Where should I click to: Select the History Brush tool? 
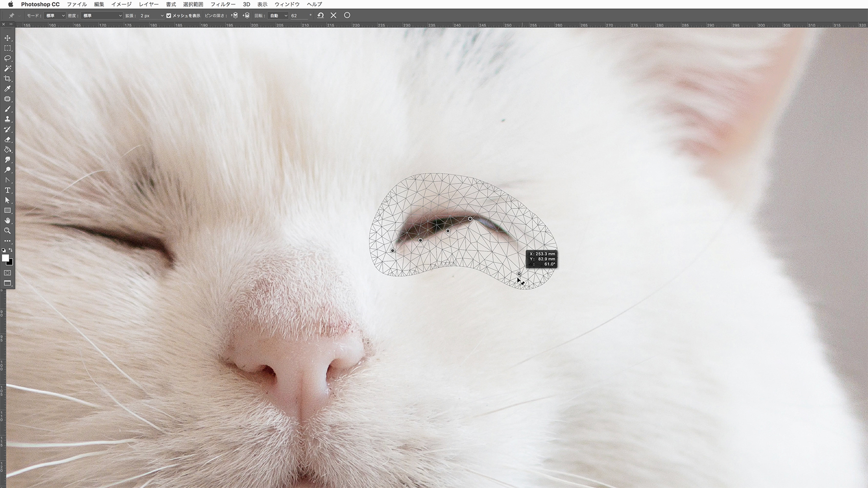[x=7, y=129]
